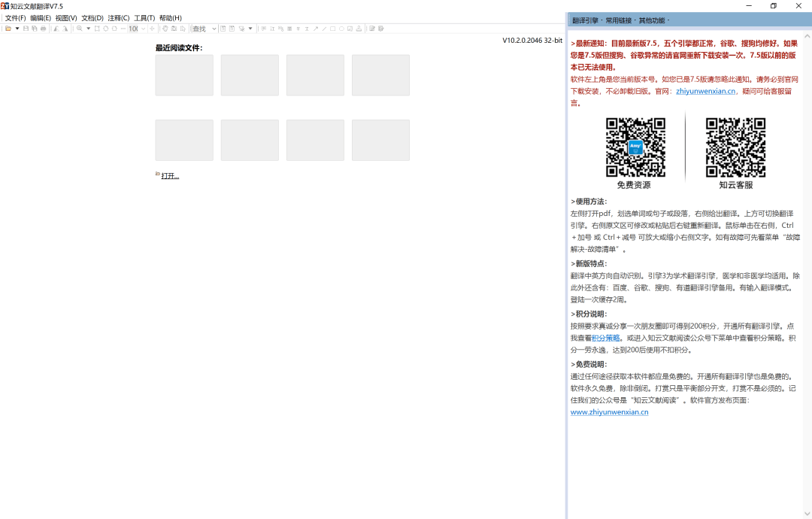Click the right panel scroll up arrow

(x=807, y=36)
